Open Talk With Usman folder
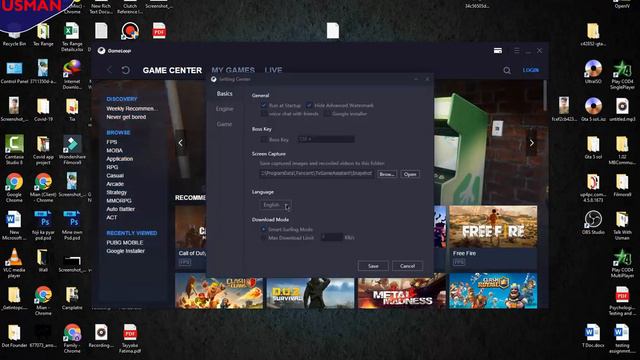Screen dimensions: 640x360 (x=622, y=225)
